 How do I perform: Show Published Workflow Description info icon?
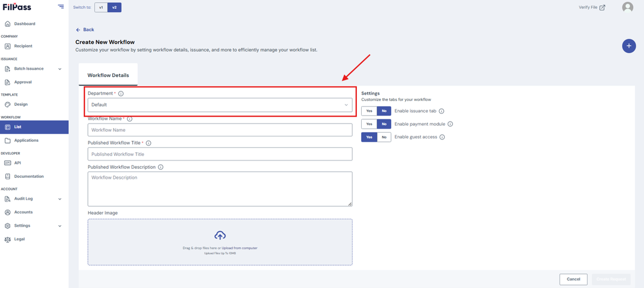160,167
